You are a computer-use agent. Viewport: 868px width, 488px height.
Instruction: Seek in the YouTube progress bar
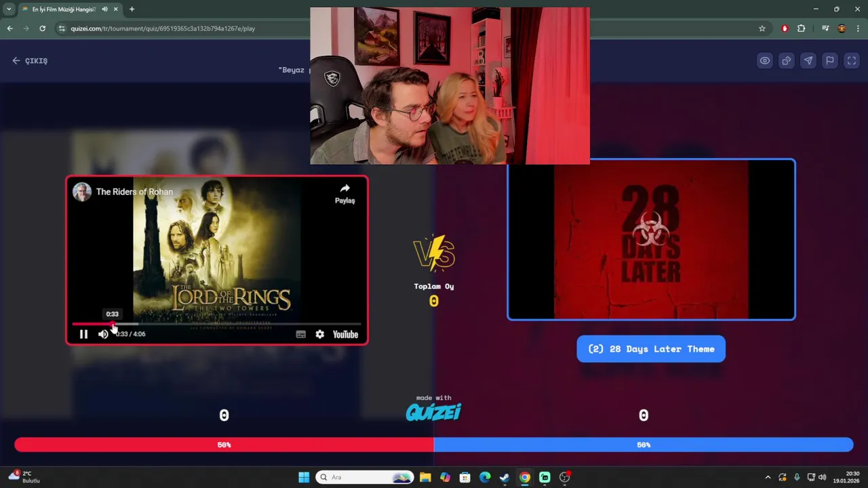216,324
